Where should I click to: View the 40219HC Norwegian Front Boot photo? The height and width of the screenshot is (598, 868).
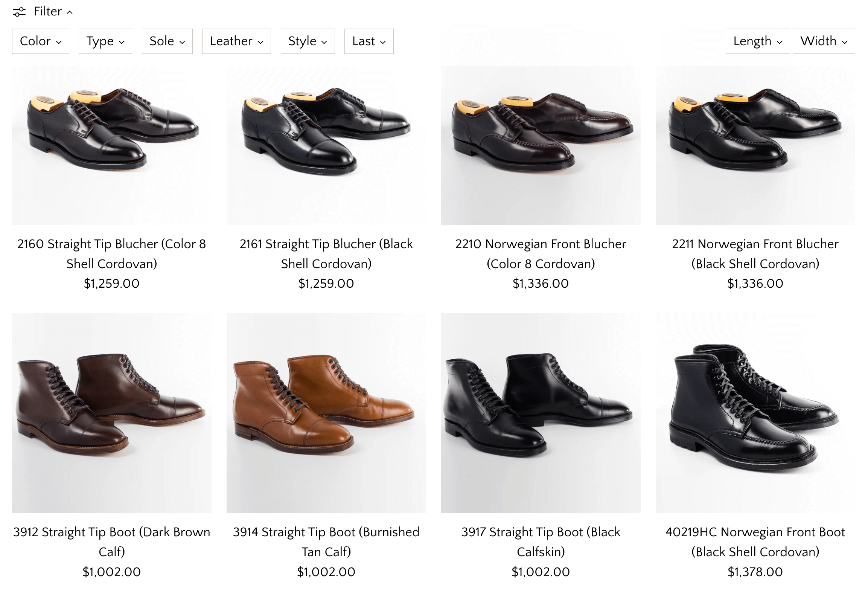coord(755,413)
